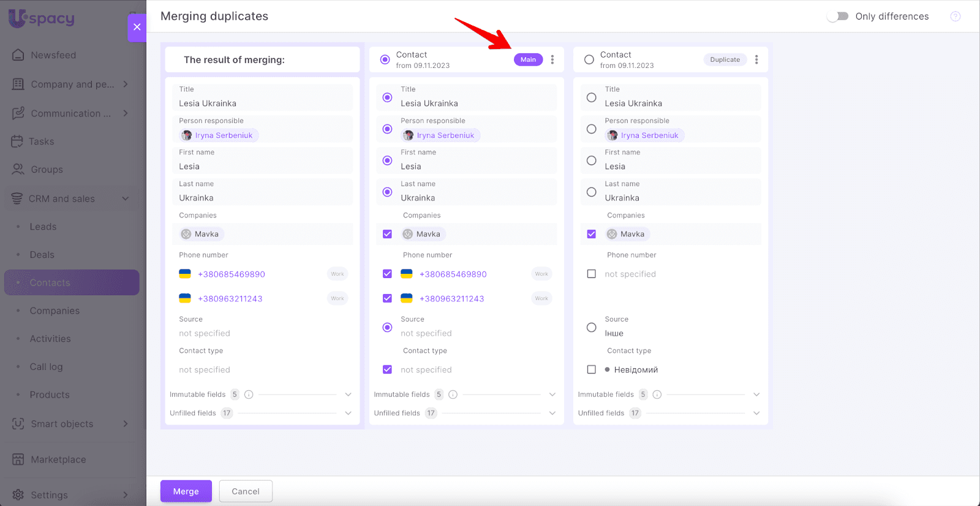This screenshot has height=506, width=980.
Task: Click the Cancel button
Action: coord(246,491)
